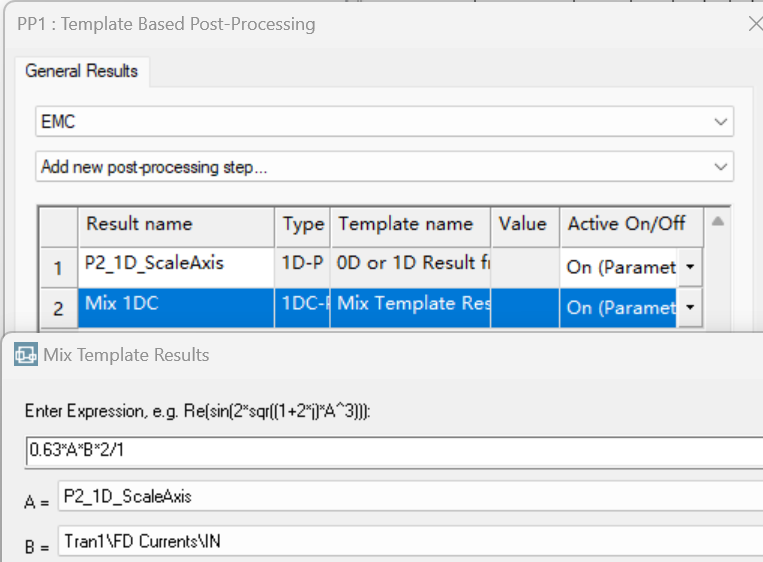Click the Type column header
The height and width of the screenshot is (562, 763).
tap(302, 225)
